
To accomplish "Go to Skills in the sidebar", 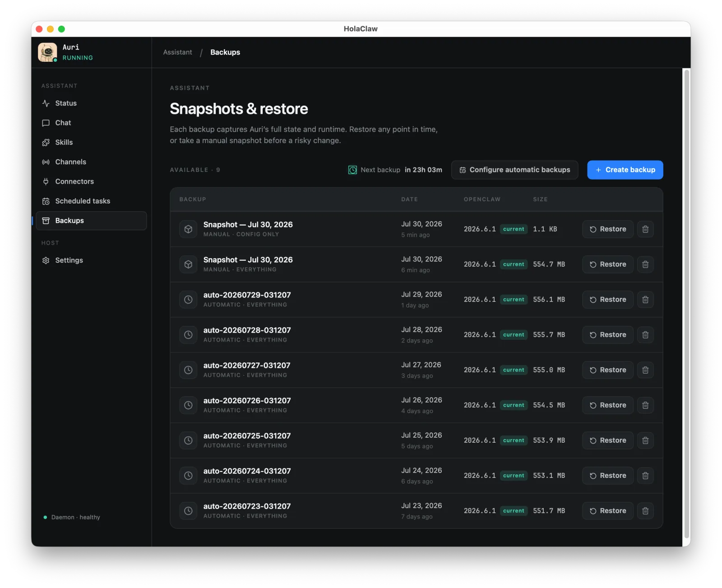I will (x=91, y=143).
